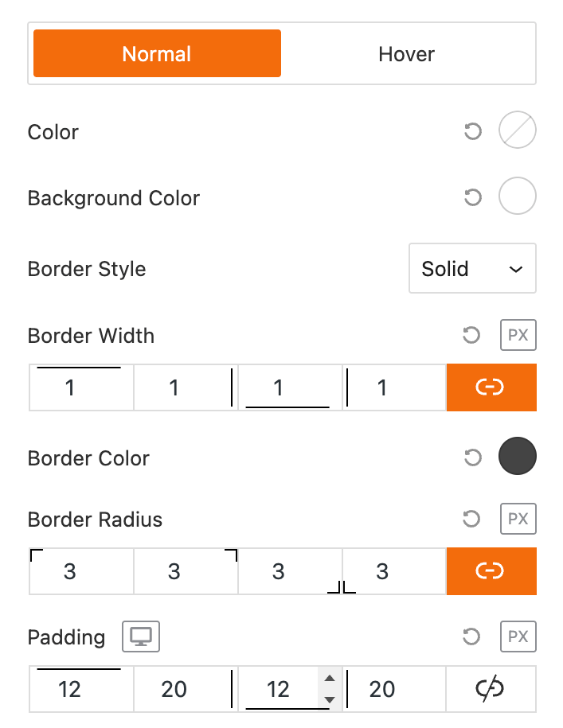This screenshot has height=728, width=563.
Task: Open the Padding responsive device icon
Action: 141,637
